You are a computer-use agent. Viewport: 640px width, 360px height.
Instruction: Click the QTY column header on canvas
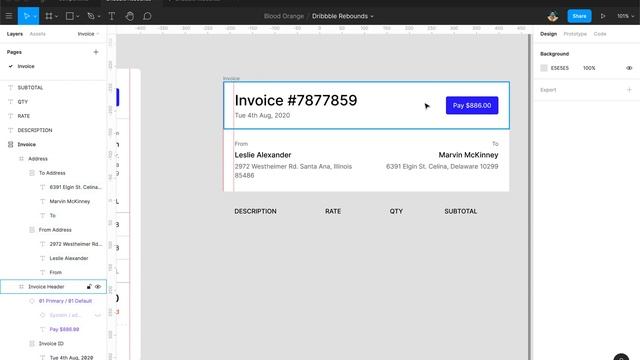tap(396, 211)
